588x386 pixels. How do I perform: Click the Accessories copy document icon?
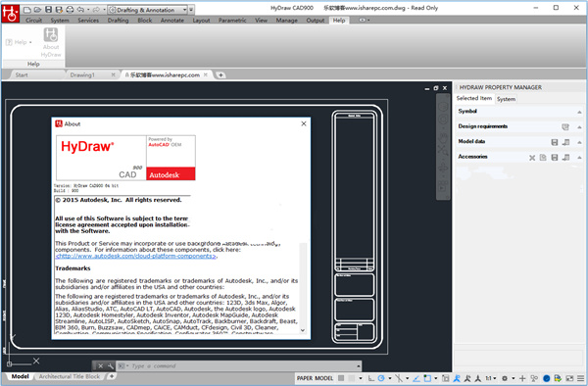coord(543,158)
